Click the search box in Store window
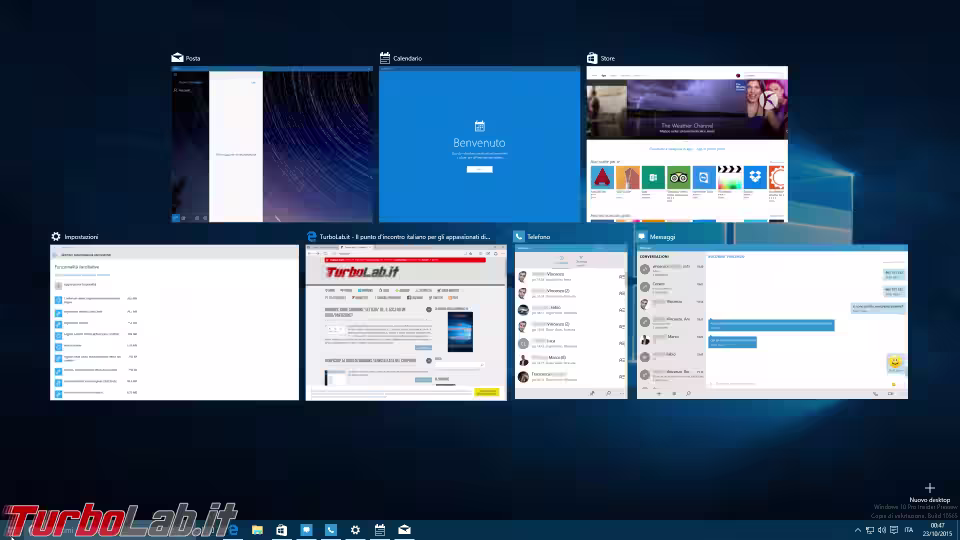This screenshot has width=960, height=540. point(763,75)
